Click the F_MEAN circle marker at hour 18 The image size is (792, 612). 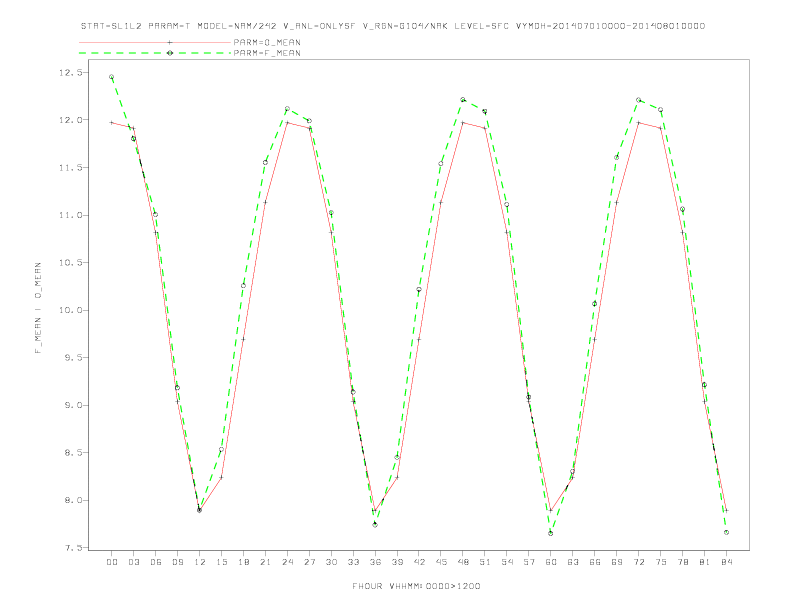(x=243, y=286)
